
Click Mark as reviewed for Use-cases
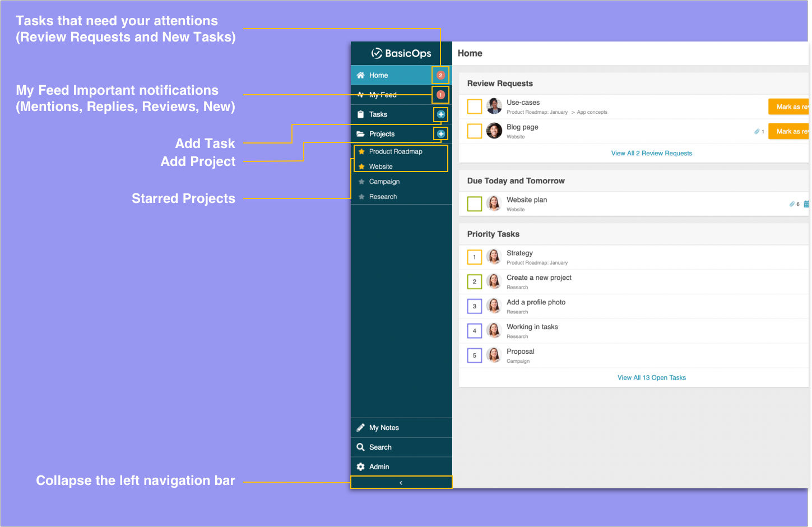point(789,107)
